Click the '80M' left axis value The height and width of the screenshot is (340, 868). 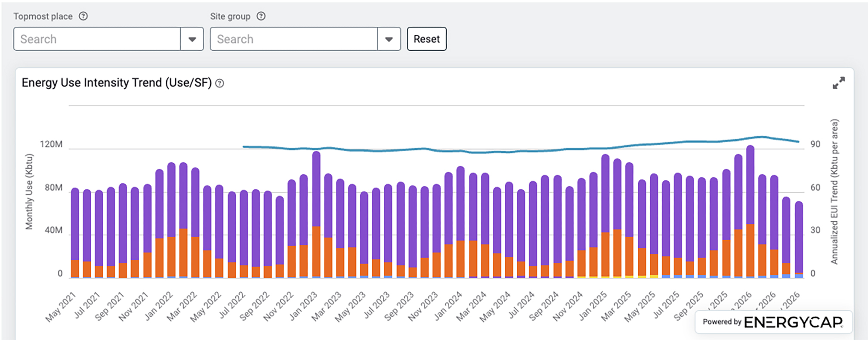click(x=53, y=188)
